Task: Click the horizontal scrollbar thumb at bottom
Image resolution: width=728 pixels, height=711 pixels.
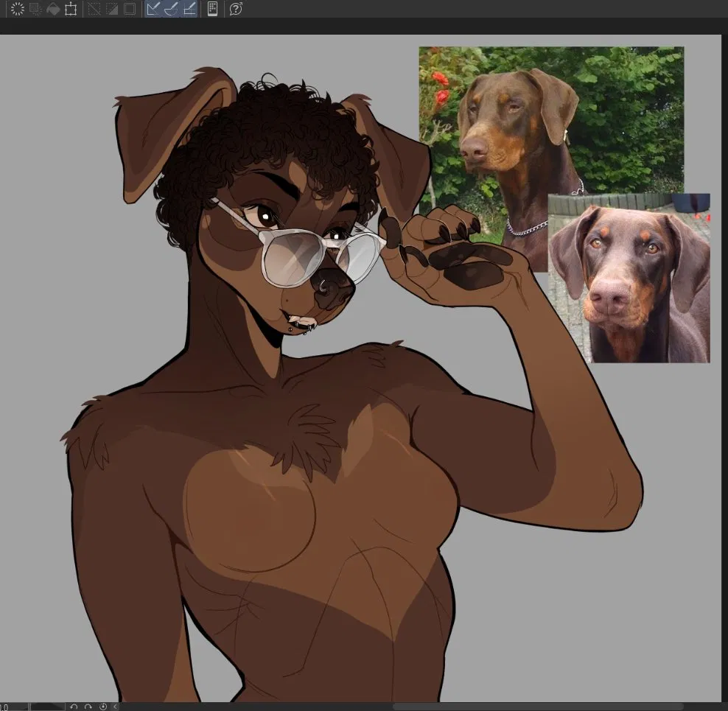Action: pos(539,707)
